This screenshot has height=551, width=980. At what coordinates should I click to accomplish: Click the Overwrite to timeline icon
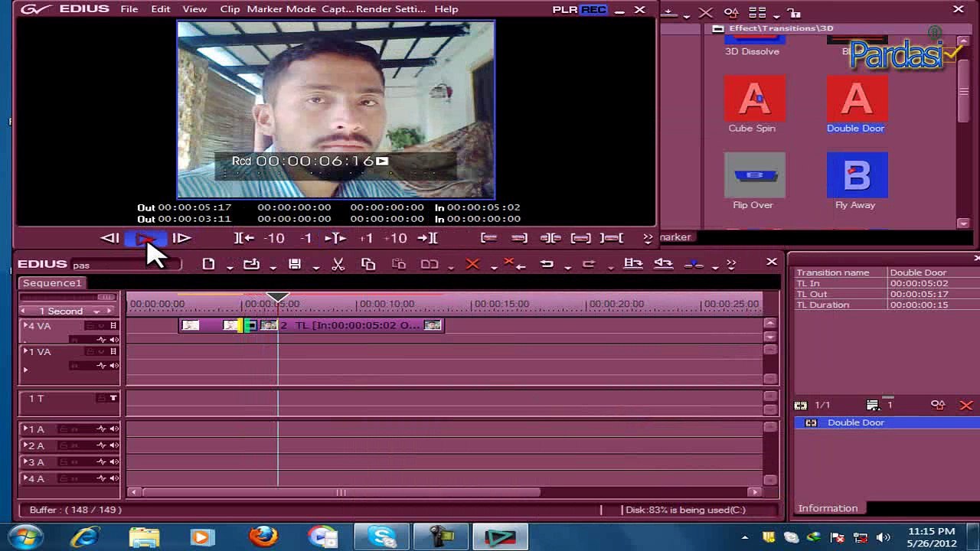[x=663, y=264]
